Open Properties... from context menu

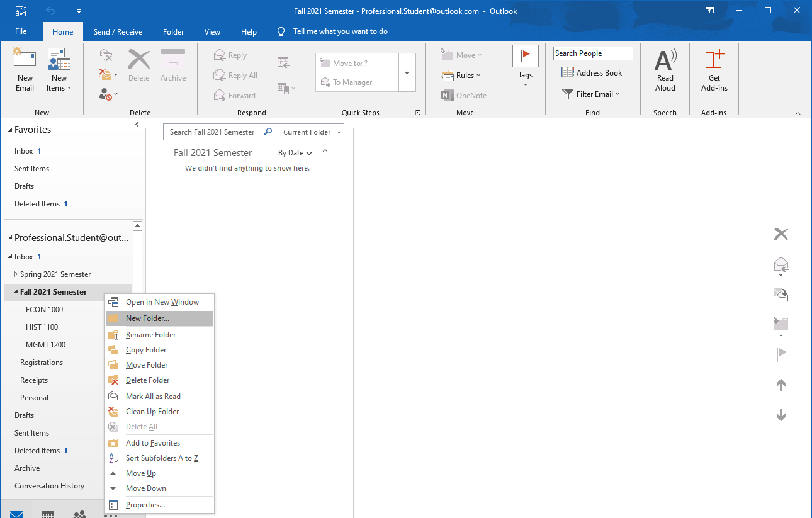click(160, 505)
